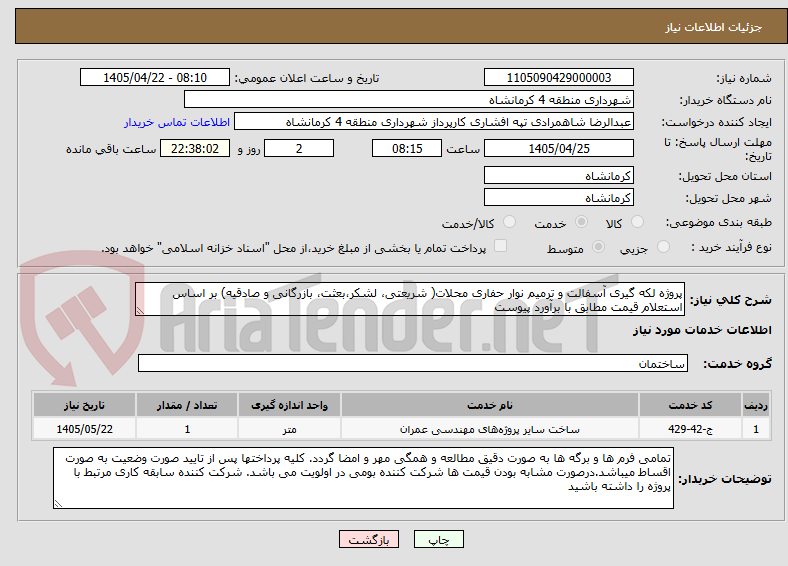Click the announcement date field 1405/04/22 - 08:10
Screen dimensions: 788x566
tap(155, 77)
